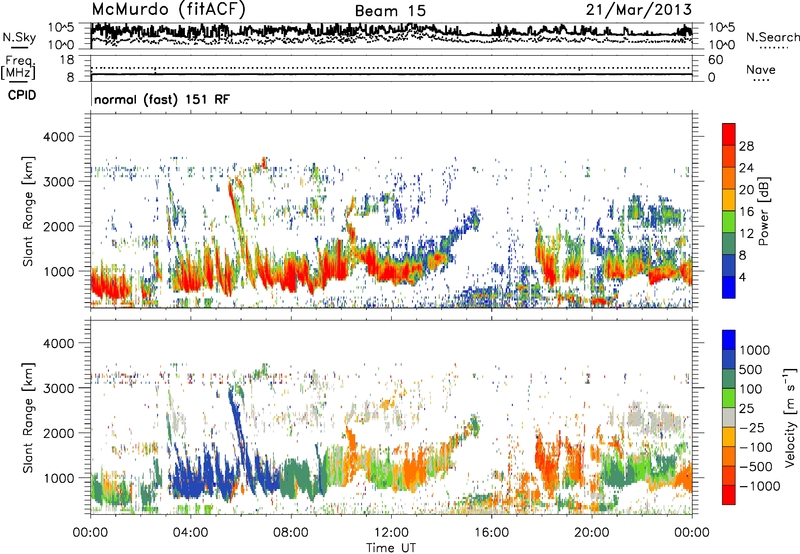This screenshot has height=554, width=800.
Task: Select the 500 label on the Velocity colorbar
Action: click(x=751, y=370)
